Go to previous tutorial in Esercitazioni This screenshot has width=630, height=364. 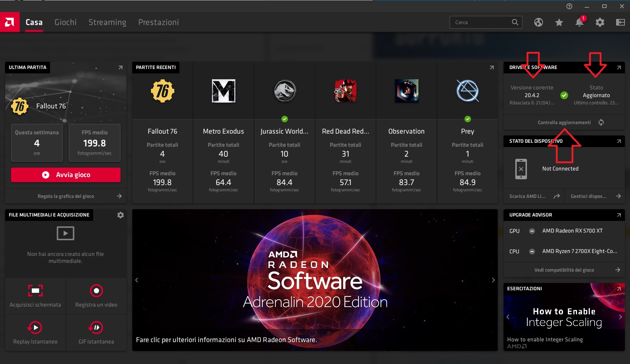coord(508,317)
